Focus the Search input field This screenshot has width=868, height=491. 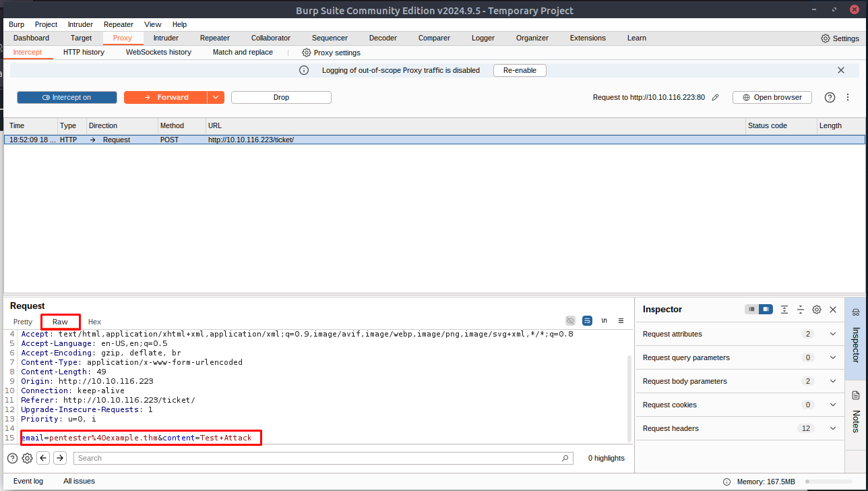(323, 459)
